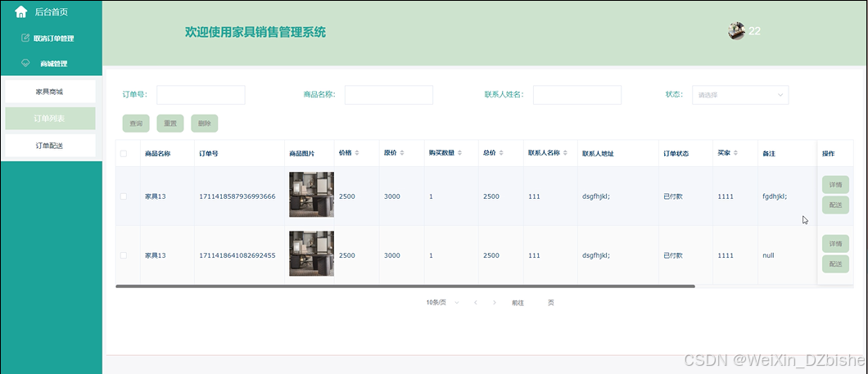Open product image of order ending 993666
This screenshot has width=868, height=374.
(311, 194)
